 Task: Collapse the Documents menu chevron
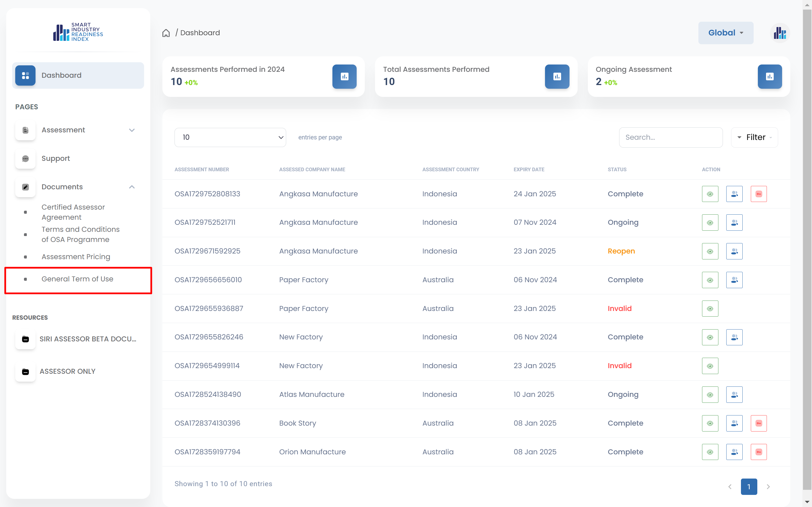click(x=132, y=187)
